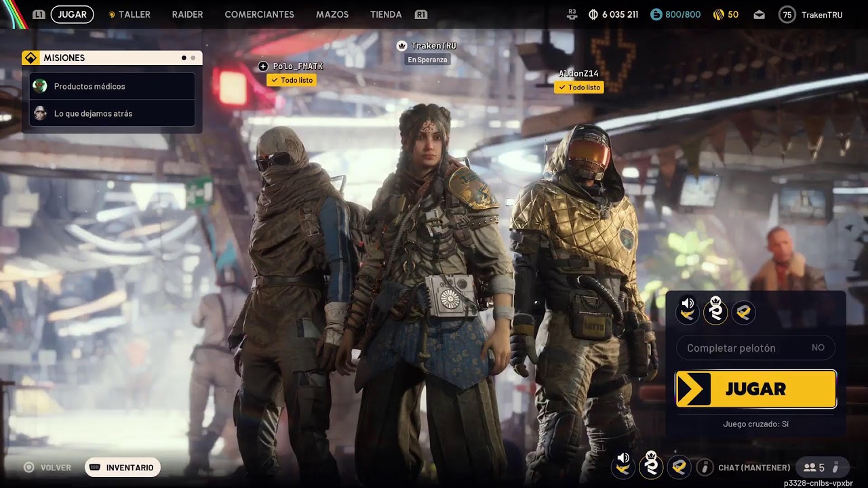Click third squad emblem in bottom bar
The width and height of the screenshot is (868, 488).
[x=679, y=466]
